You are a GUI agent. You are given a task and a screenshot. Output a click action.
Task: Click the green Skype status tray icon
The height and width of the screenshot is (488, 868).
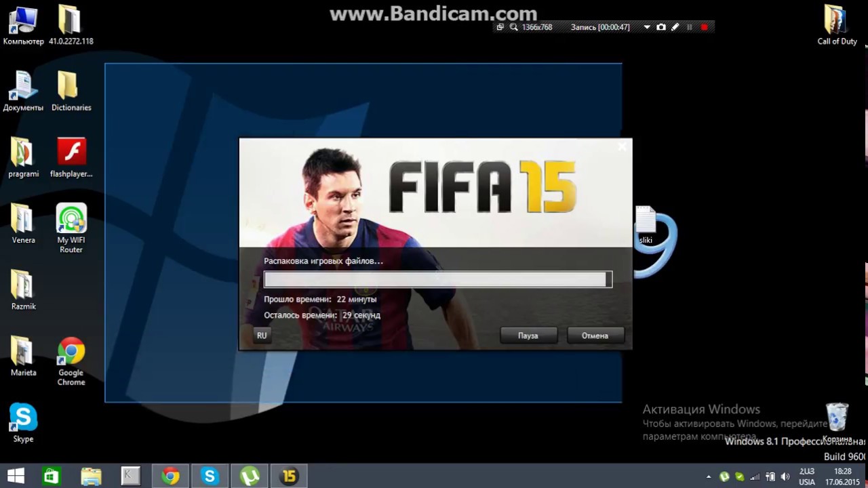pyautogui.click(x=739, y=477)
